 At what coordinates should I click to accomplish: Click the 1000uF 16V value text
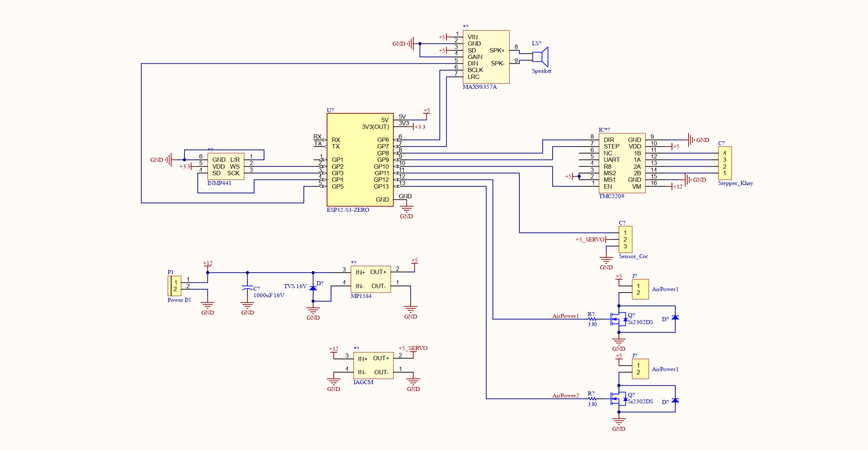coord(269,295)
